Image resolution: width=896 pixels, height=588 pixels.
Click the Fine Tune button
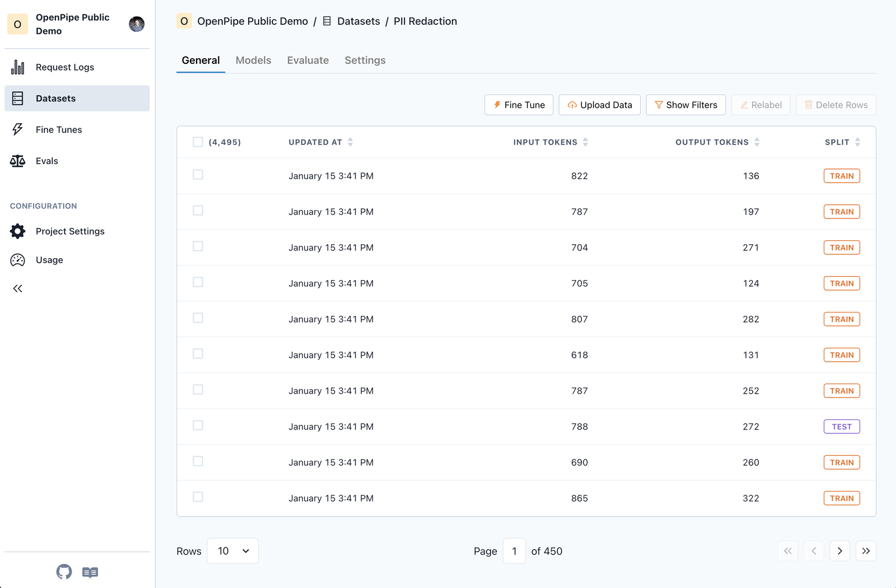(519, 105)
